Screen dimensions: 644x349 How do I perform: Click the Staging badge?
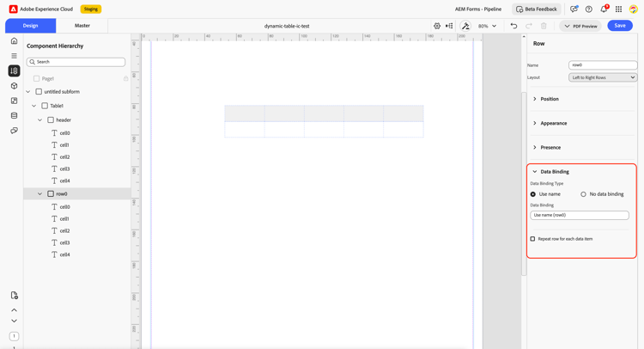pyautogui.click(x=91, y=9)
